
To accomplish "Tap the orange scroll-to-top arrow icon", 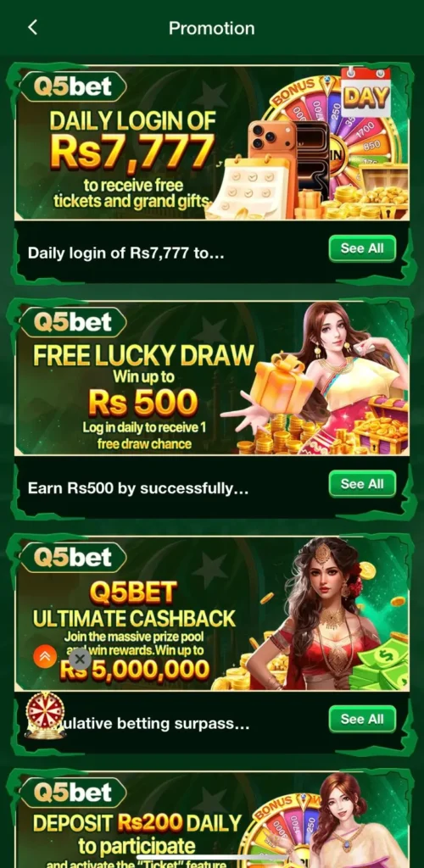I will click(x=45, y=657).
